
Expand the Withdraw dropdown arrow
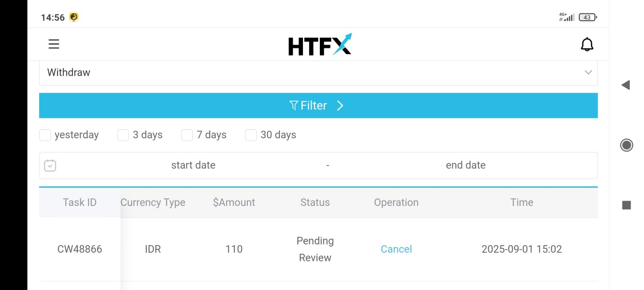pos(588,72)
